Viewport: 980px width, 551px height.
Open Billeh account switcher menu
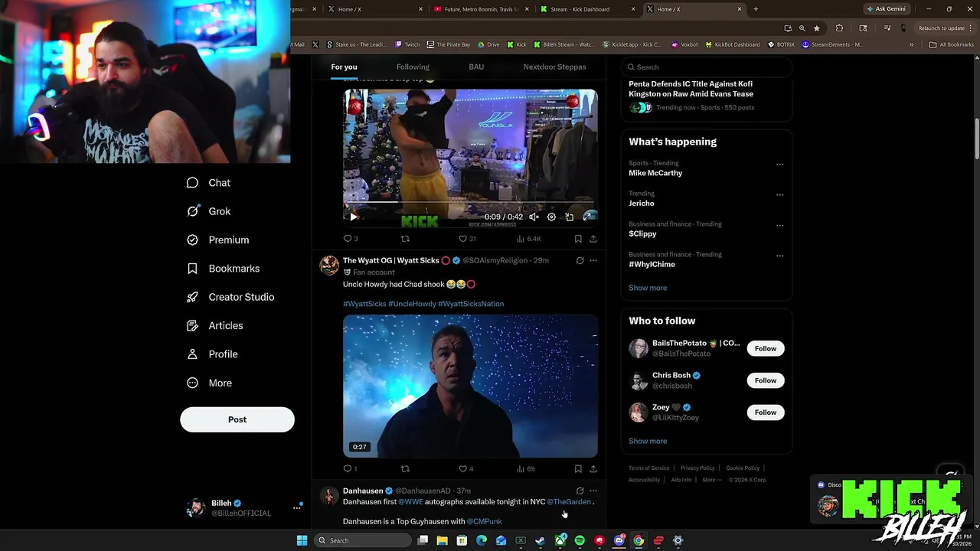[x=244, y=508]
